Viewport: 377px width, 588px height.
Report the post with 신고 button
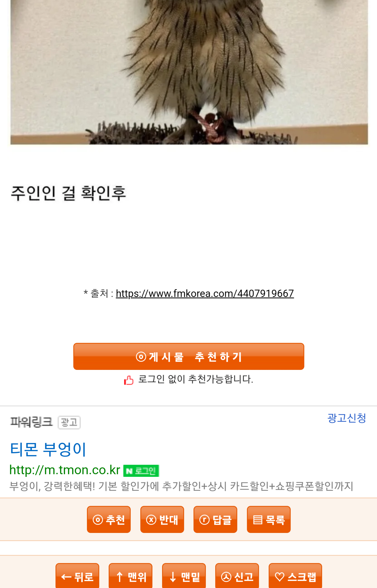(237, 576)
